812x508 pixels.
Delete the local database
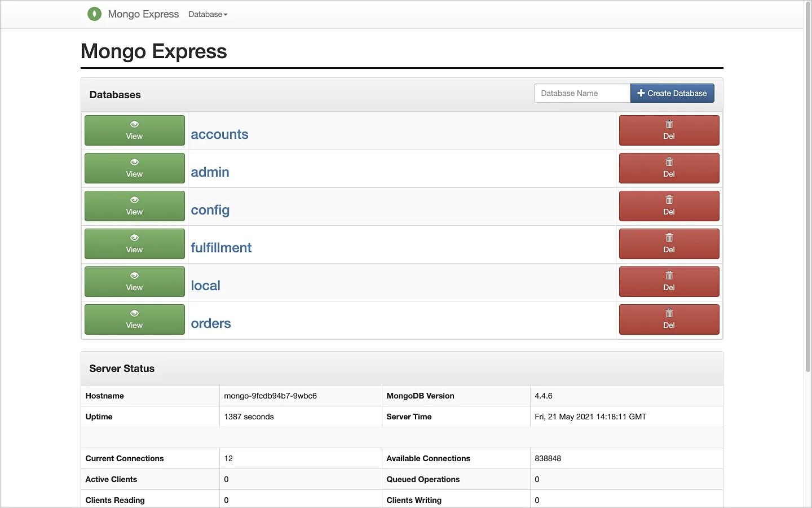(669, 282)
